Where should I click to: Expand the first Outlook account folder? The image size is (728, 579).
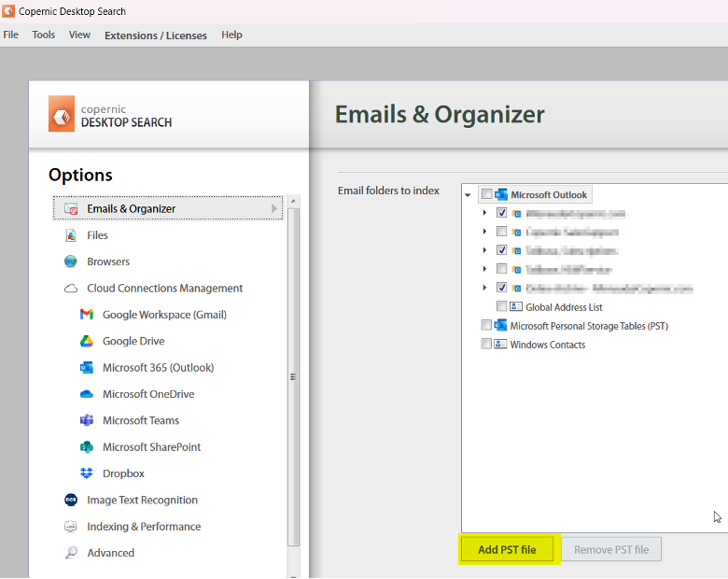(484, 213)
